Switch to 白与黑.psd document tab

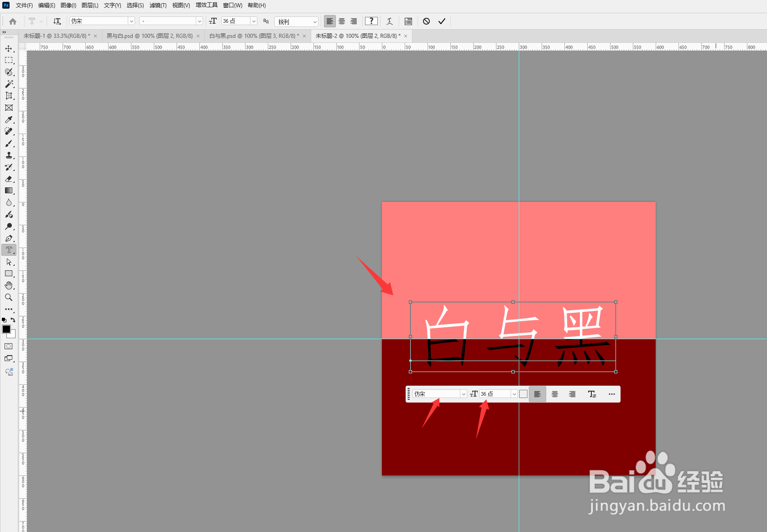coord(254,36)
